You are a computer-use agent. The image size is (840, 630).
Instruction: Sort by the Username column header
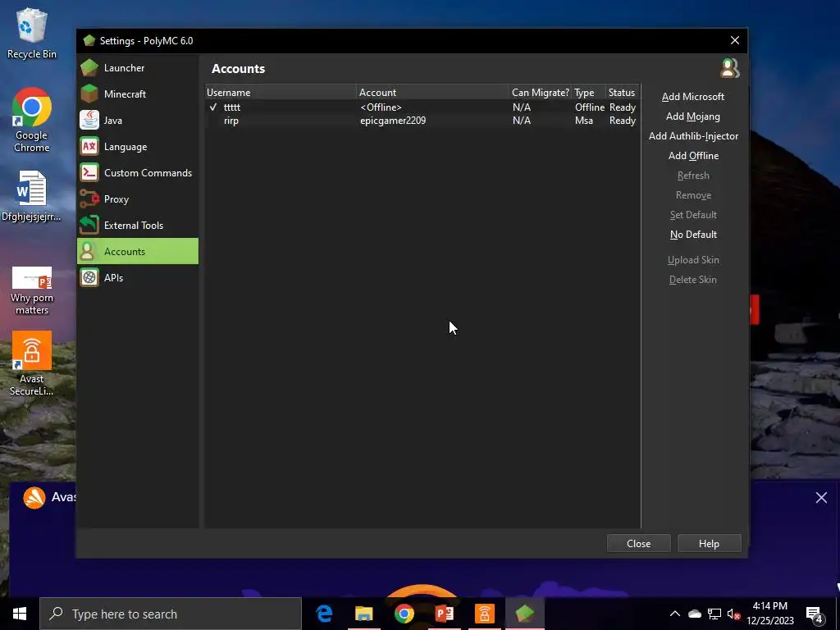tap(281, 92)
